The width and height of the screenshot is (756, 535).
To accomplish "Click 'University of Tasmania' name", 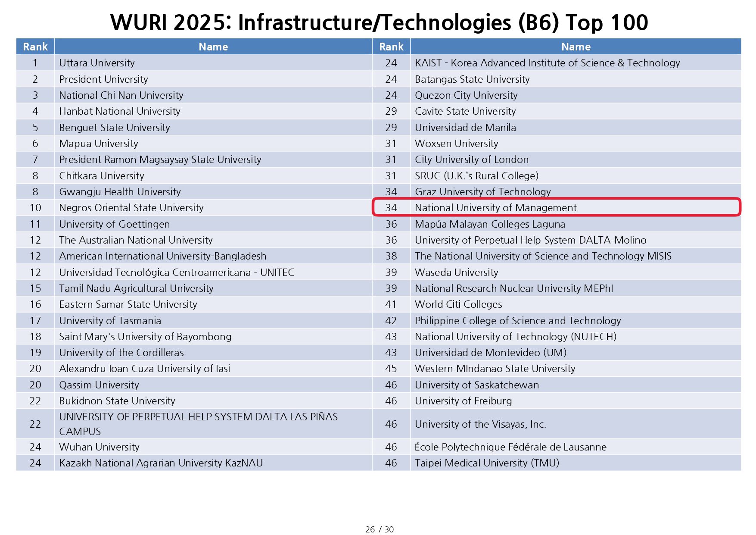I will 110,321.
